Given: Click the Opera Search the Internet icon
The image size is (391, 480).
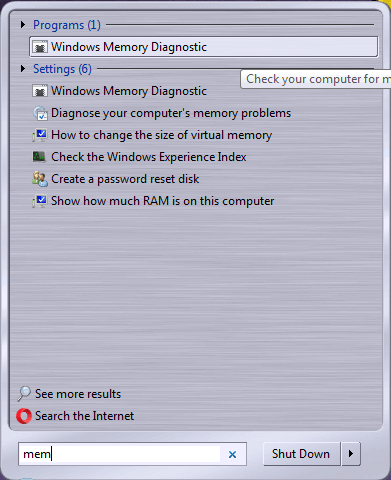Looking at the screenshot, I should pyautogui.click(x=24, y=416).
